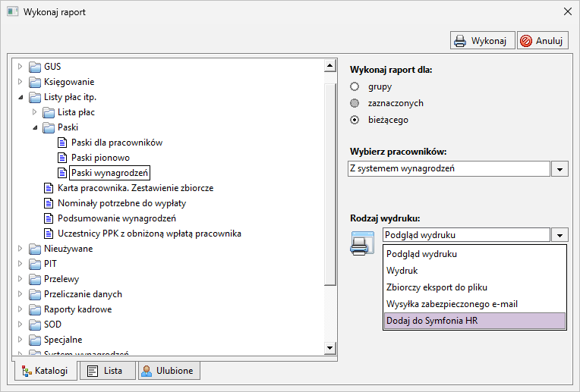Expand the Nieużywane folder

(20, 249)
